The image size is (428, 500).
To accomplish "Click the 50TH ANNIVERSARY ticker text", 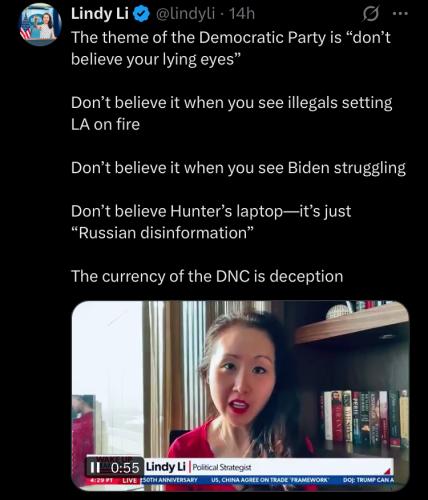I will [170, 480].
